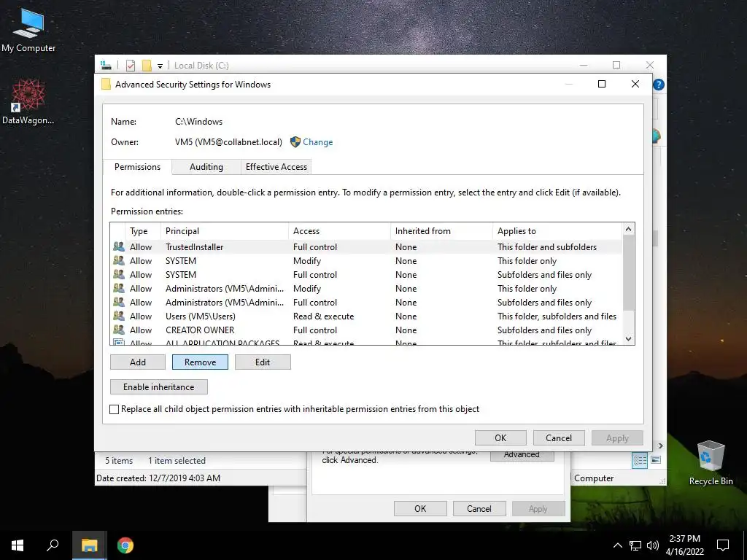Show hidden system tray icons
The image size is (747, 560).
tap(617, 545)
